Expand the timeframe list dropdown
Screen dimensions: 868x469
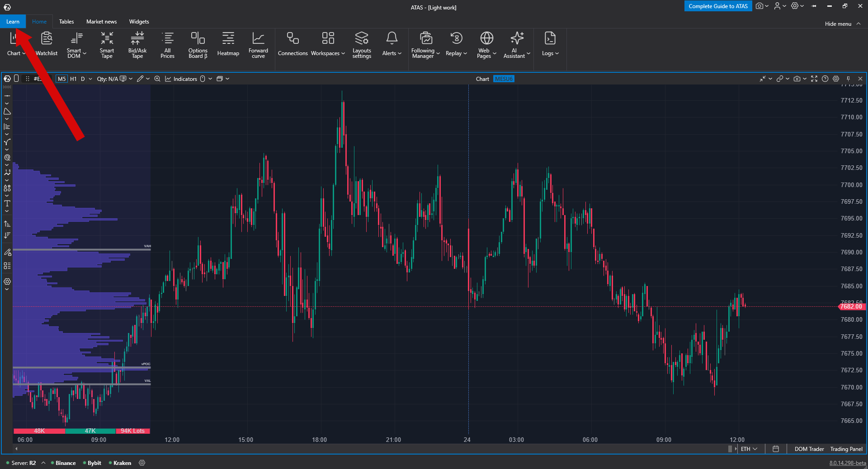click(90, 79)
